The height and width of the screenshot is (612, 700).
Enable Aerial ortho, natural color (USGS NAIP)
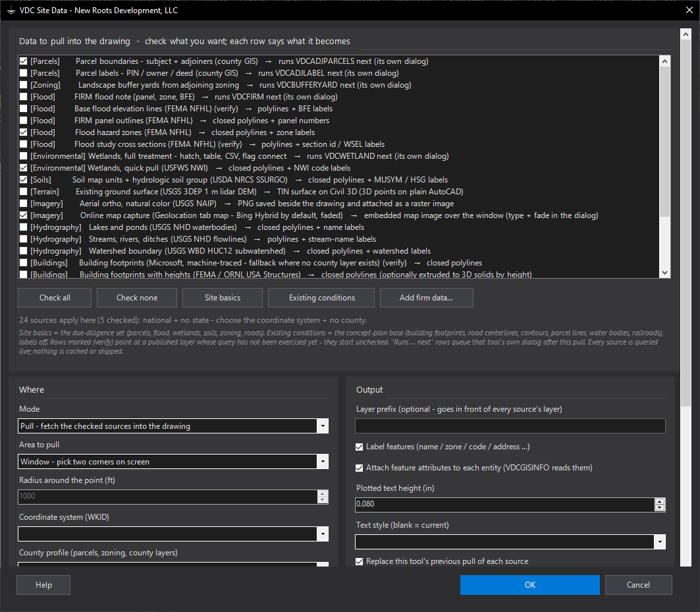click(23, 204)
